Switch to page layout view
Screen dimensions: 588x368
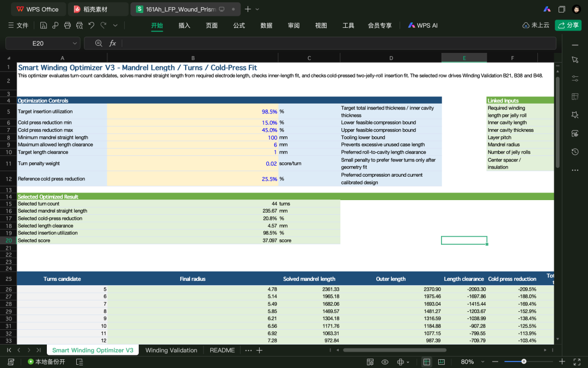tap(442, 361)
